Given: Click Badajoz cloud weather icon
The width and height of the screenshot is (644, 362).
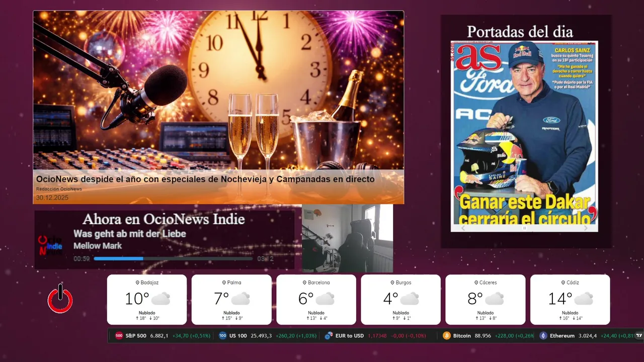Looking at the screenshot, I should pyautogui.click(x=160, y=299).
